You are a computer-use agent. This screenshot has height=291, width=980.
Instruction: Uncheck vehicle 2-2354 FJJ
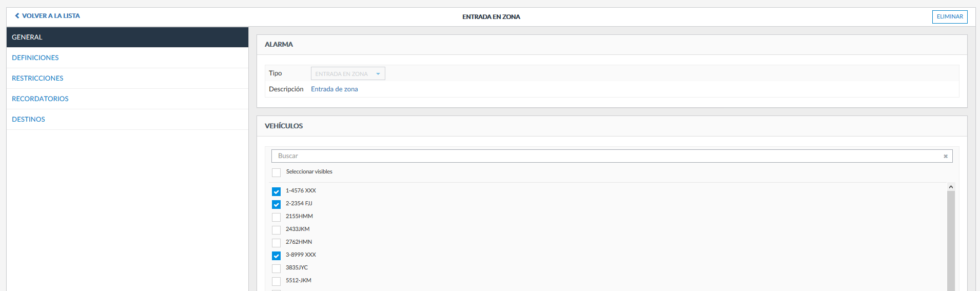tap(276, 204)
